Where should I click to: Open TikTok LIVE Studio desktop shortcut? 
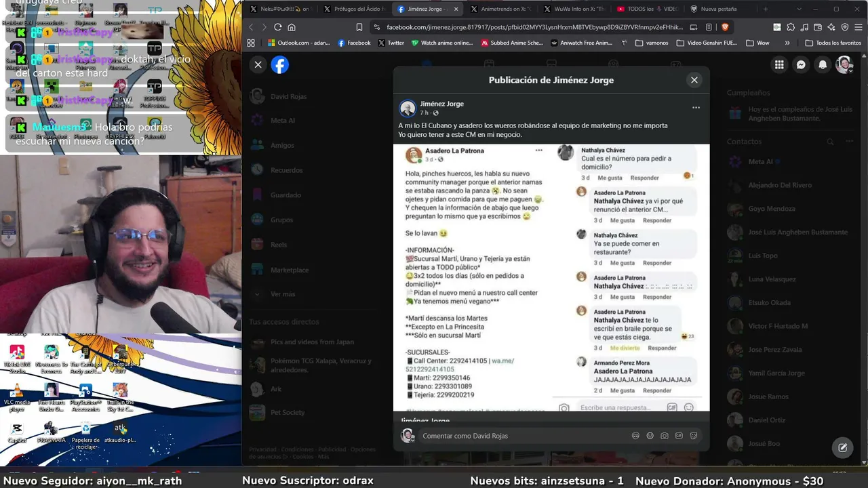(x=17, y=359)
